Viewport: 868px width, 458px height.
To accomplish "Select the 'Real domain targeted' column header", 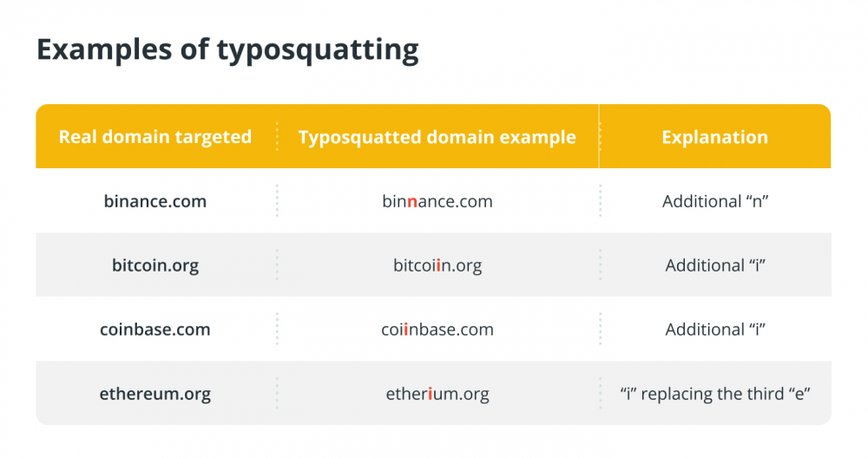I will tap(155, 137).
